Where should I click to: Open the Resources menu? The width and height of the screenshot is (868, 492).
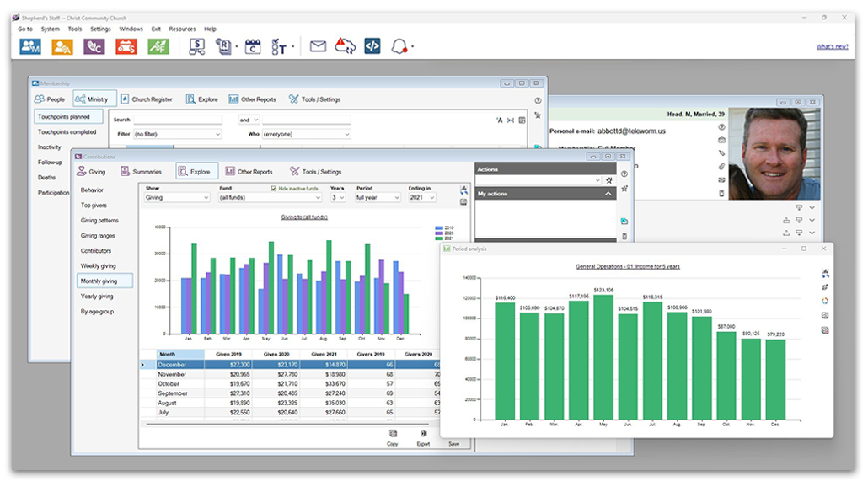pos(182,29)
